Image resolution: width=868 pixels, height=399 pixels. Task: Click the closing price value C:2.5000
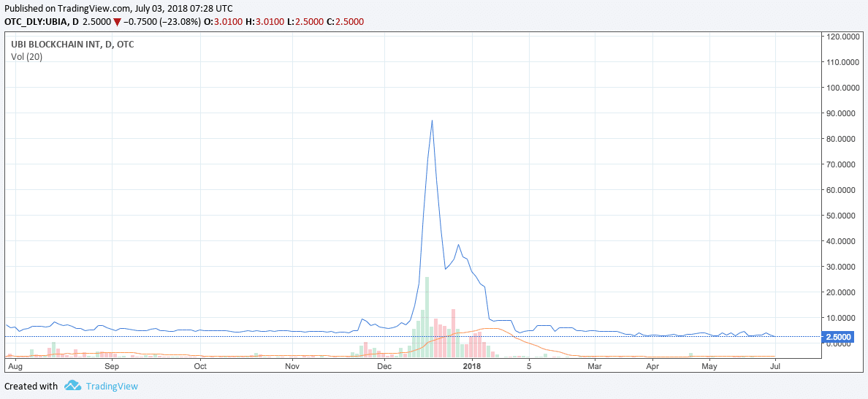(345, 22)
